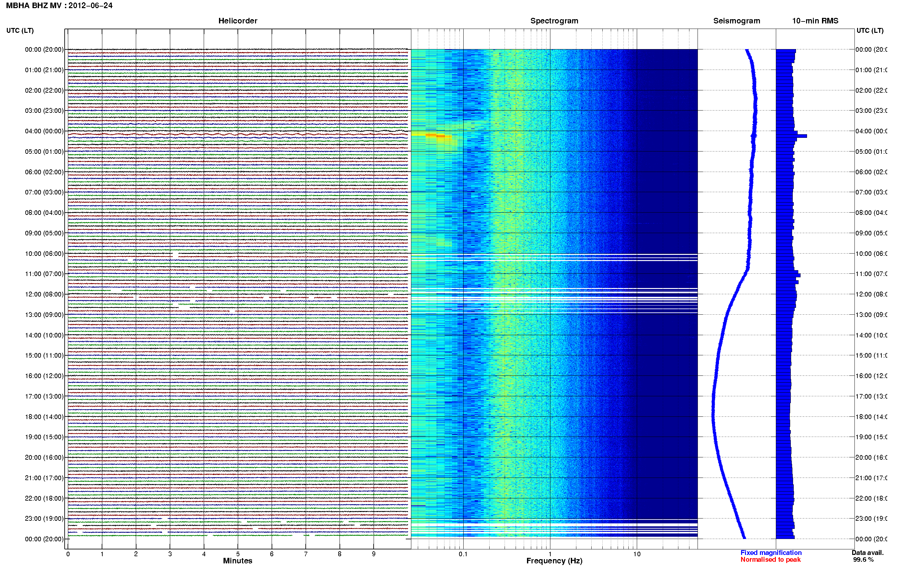
Task: Click the orange low-frequency spectrogram peak near 04:00
Action: (x=435, y=135)
